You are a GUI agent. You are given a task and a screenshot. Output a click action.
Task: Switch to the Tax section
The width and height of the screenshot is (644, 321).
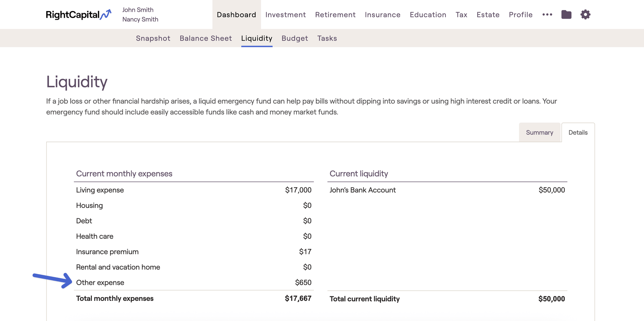pos(461,15)
